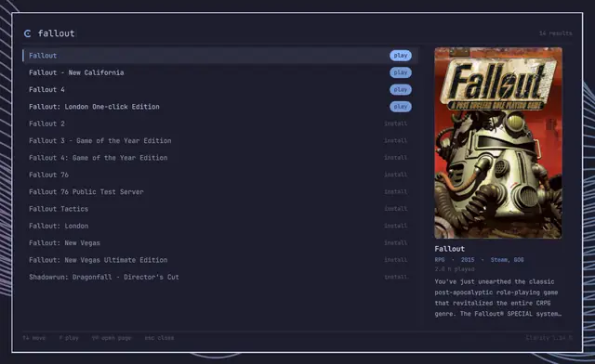The image size is (595, 364).
Task: Select 'Fallout - New California' title
Action: click(x=76, y=72)
